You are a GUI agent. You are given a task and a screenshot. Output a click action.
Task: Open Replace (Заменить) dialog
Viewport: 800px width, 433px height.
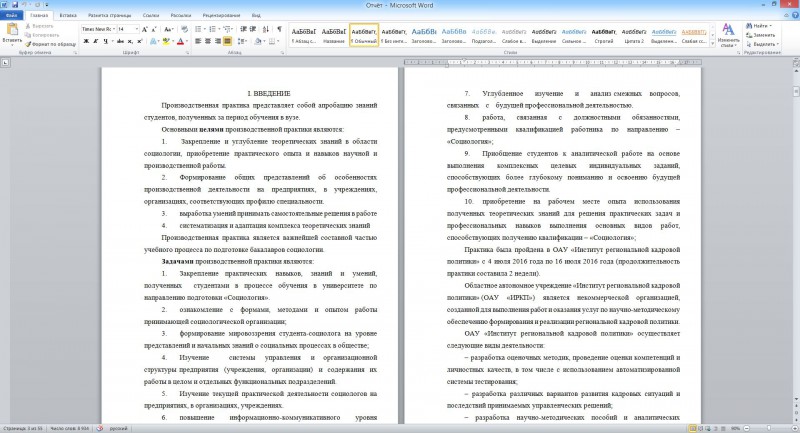point(760,35)
